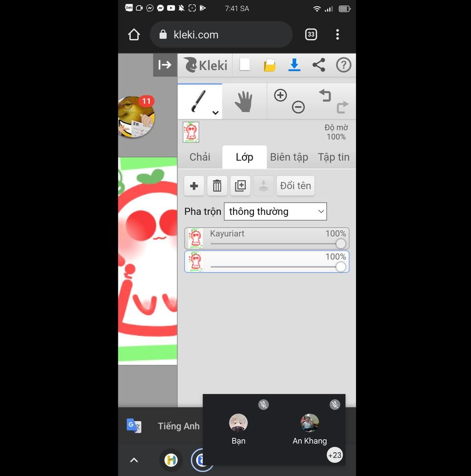
Task: Open the Chrome three-dot menu
Action: point(338,34)
